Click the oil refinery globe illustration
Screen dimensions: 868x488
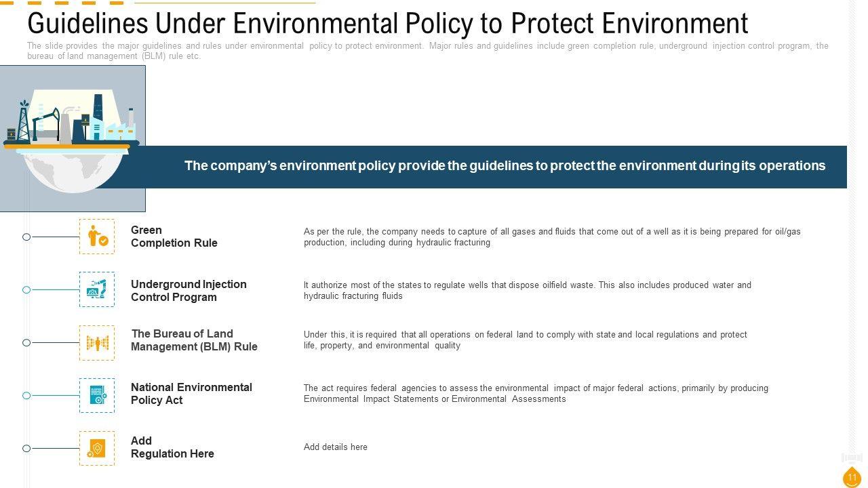point(73,138)
